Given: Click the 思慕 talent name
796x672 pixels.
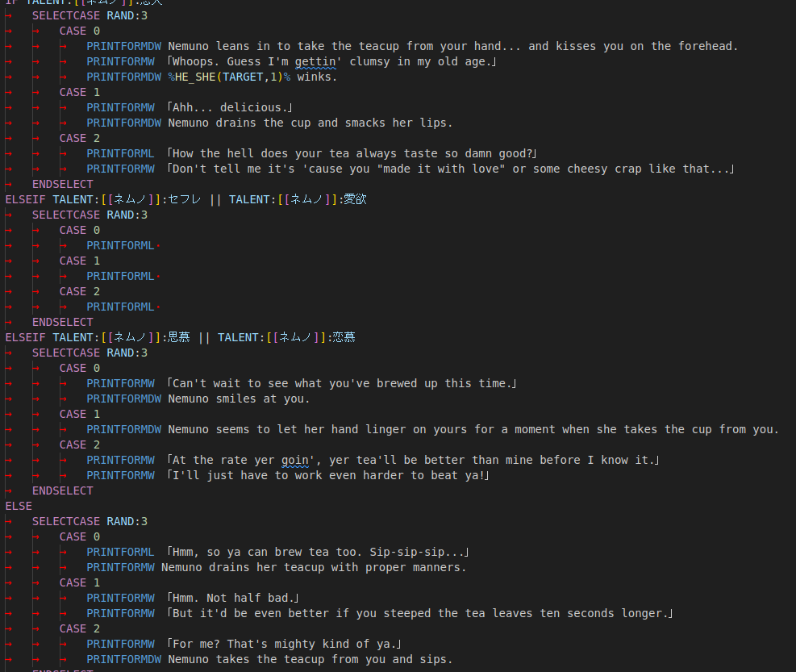Looking at the screenshot, I should 178,337.
